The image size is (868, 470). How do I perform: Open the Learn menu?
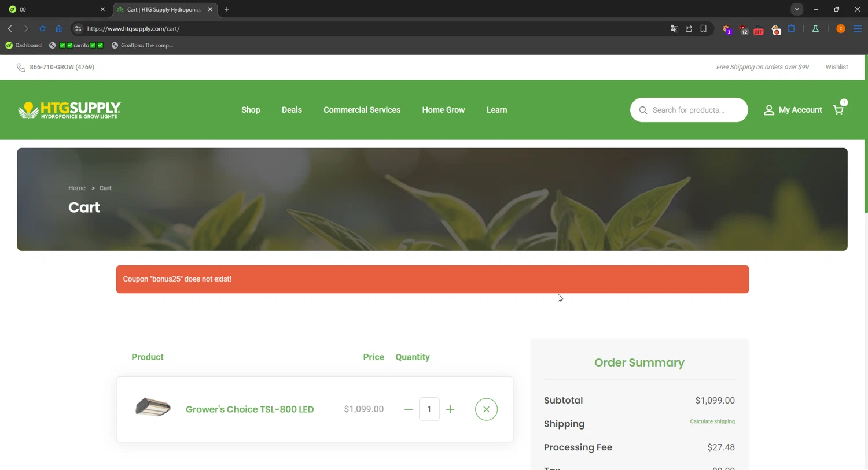click(x=496, y=110)
